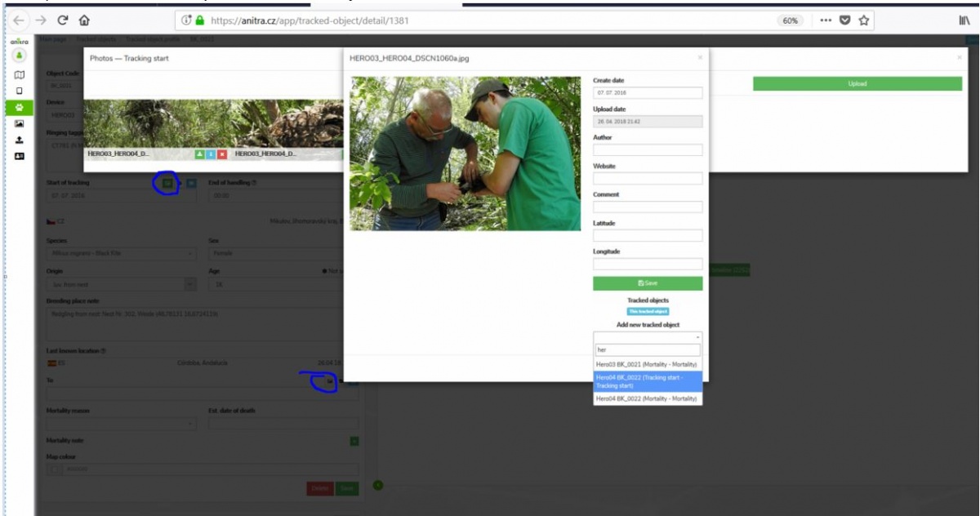Open the ID card sidebar icon
Screen dimensions: 980x516
[19, 155]
